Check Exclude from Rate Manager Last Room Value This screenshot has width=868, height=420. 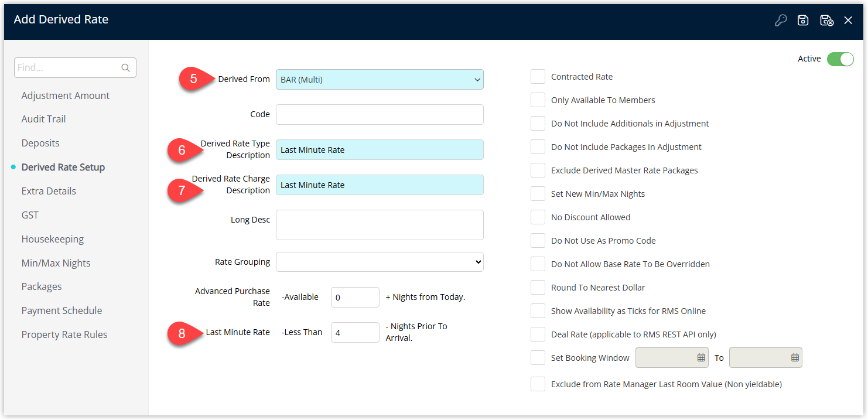point(538,384)
